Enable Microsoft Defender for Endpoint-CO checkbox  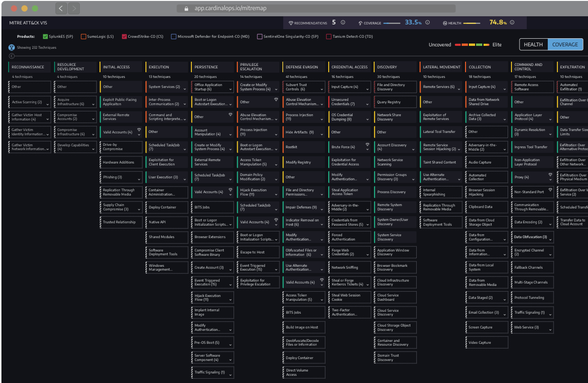(x=174, y=36)
